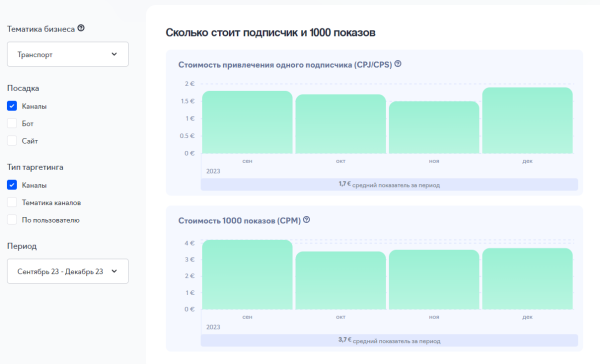
Task: Click the Стоимость 1000 показов (CPM) title
Action: [240, 220]
